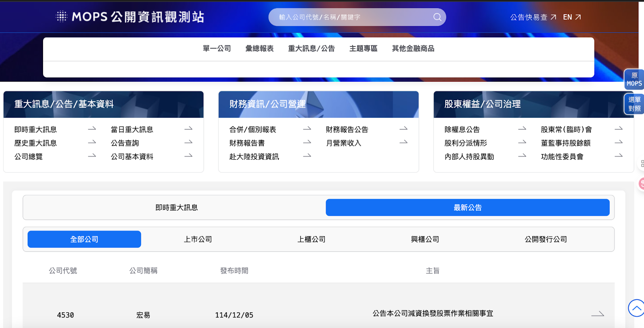Click arrow icon next to 公司總覽
The height and width of the screenshot is (328, 644).
[92, 156]
